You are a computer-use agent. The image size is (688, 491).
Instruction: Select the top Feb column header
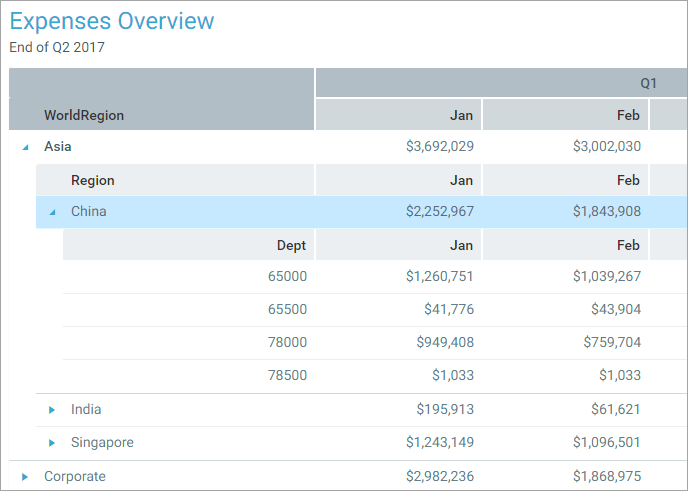(628, 115)
